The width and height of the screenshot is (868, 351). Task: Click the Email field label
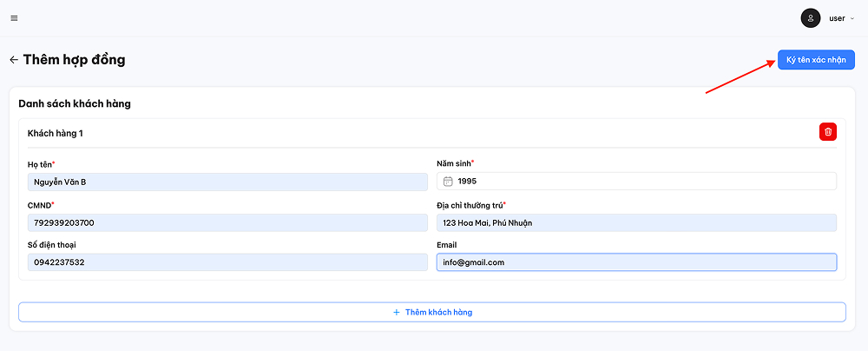point(448,245)
